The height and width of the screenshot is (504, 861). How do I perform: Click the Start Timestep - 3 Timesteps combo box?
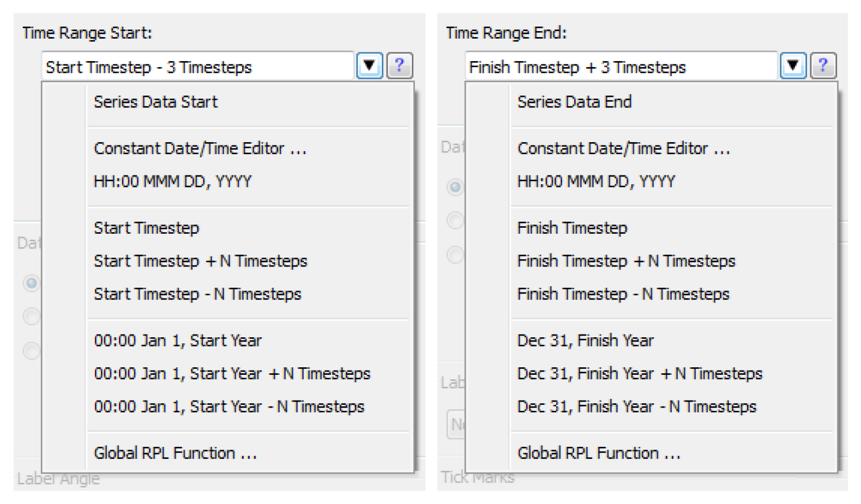pyautogui.click(x=198, y=67)
